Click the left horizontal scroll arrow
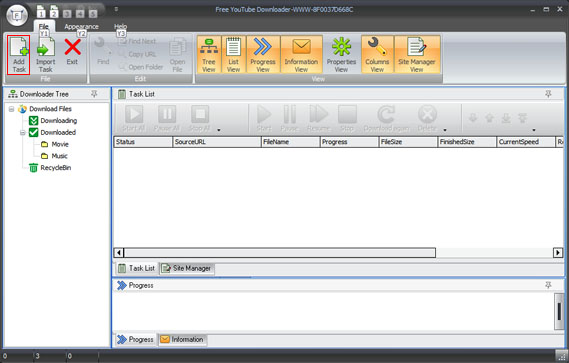This screenshot has height=363, width=569. (x=119, y=252)
